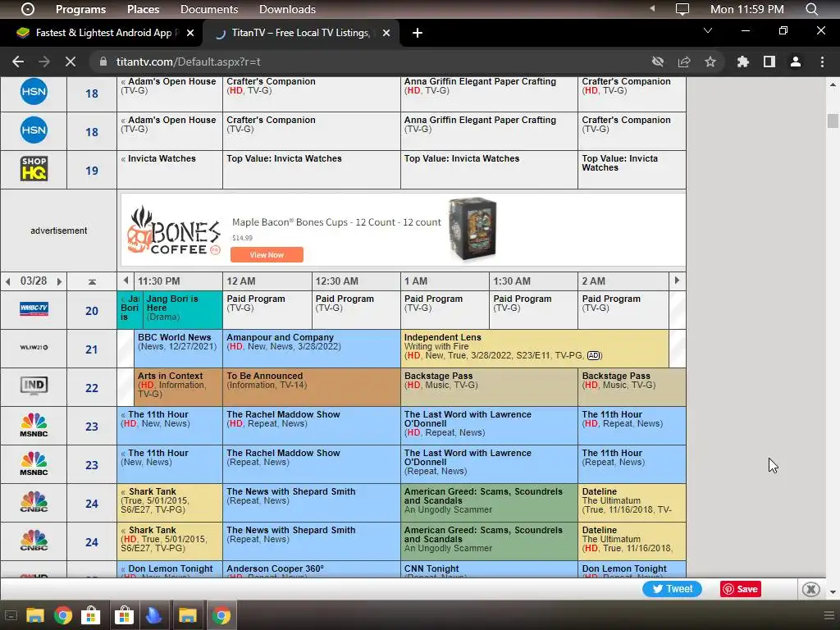Open the browser extensions puzzle icon
The height and width of the screenshot is (630, 840).
point(743,62)
